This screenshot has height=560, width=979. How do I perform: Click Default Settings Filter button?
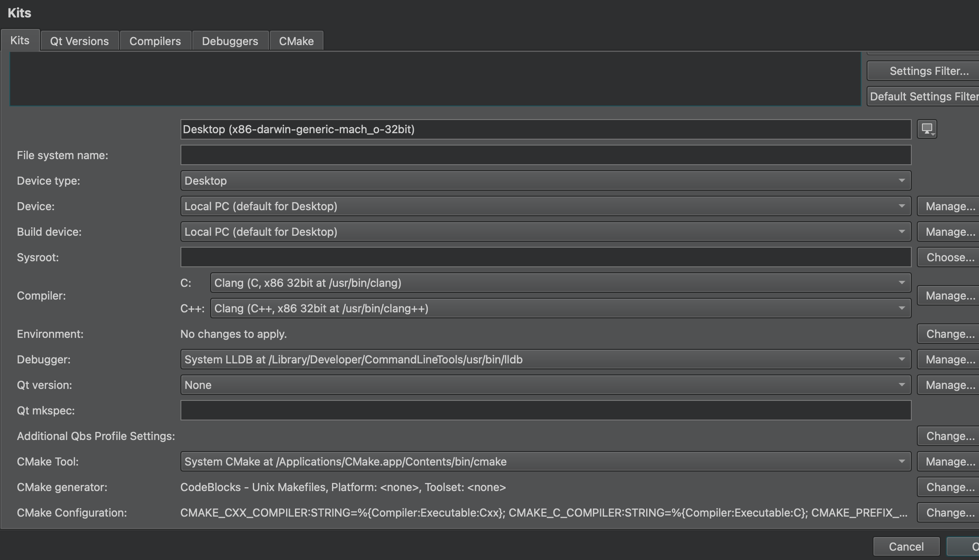924,96
